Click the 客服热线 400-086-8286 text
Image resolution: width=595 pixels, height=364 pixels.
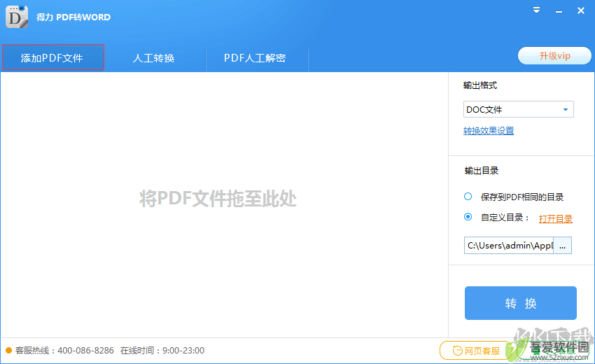click(x=64, y=350)
